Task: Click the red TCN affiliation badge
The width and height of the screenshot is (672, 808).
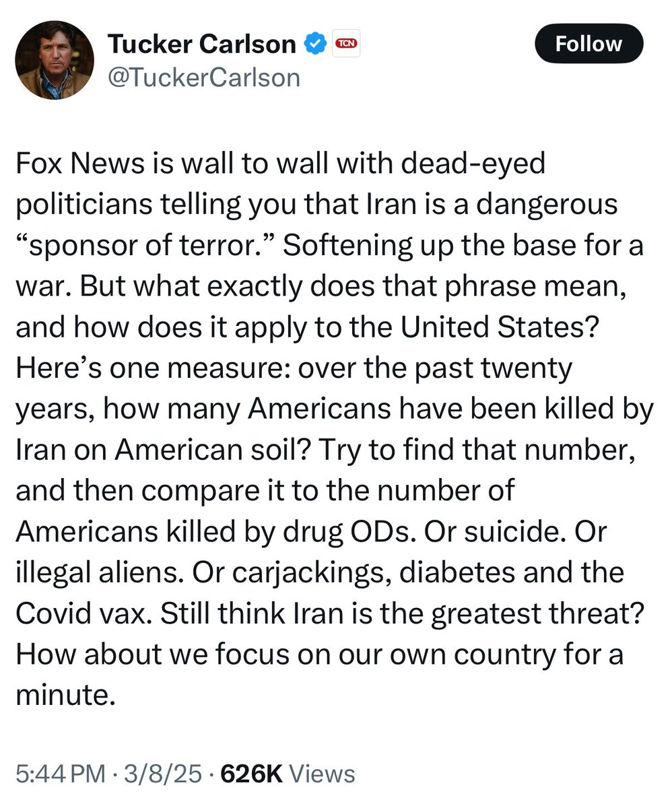Action: pyautogui.click(x=347, y=44)
